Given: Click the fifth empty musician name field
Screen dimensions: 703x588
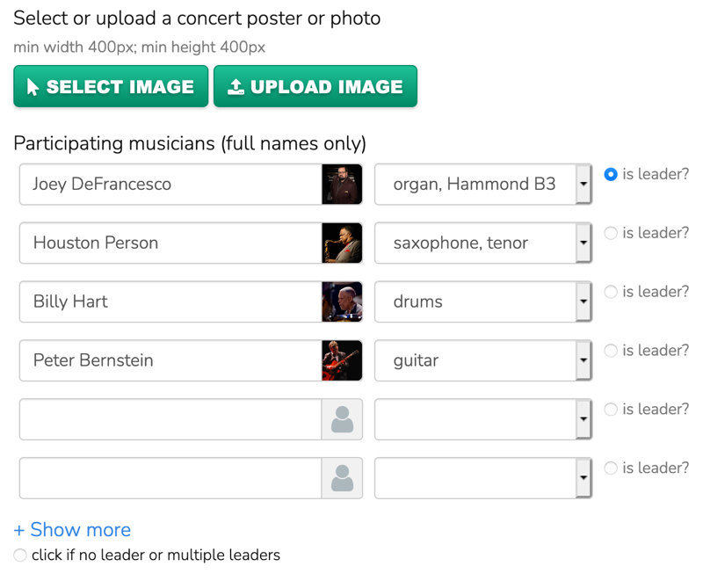Looking at the screenshot, I should (x=170, y=420).
